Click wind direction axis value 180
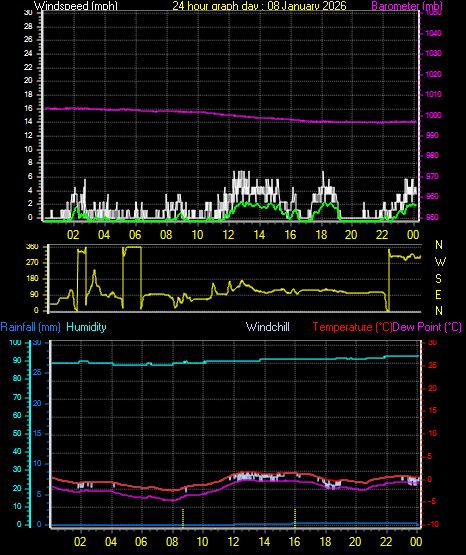Image resolution: width=466 pixels, height=555 pixels. tap(32, 279)
